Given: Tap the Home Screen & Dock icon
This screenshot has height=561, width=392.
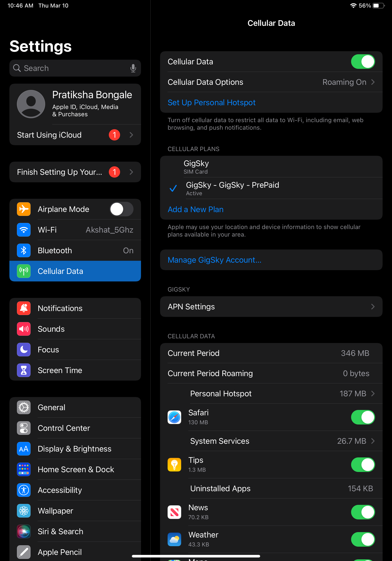Looking at the screenshot, I should (x=24, y=469).
